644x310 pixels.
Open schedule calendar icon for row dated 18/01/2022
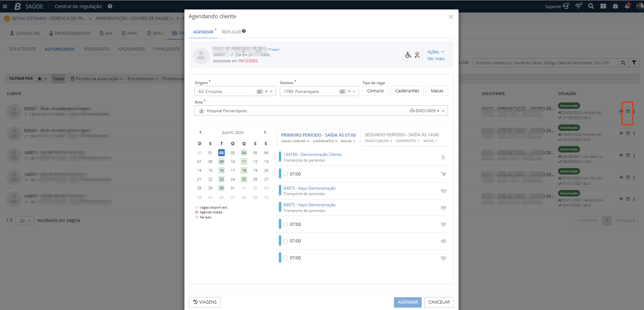coord(628,133)
